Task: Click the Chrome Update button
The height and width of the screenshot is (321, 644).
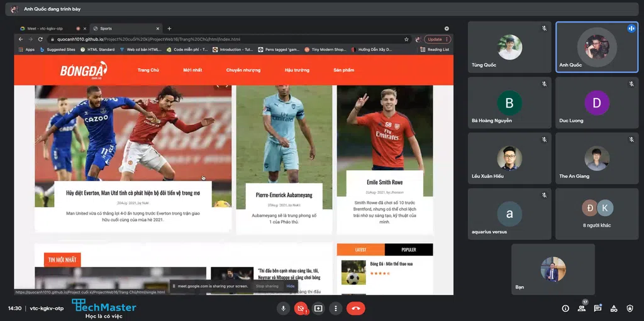Action: 438,40
